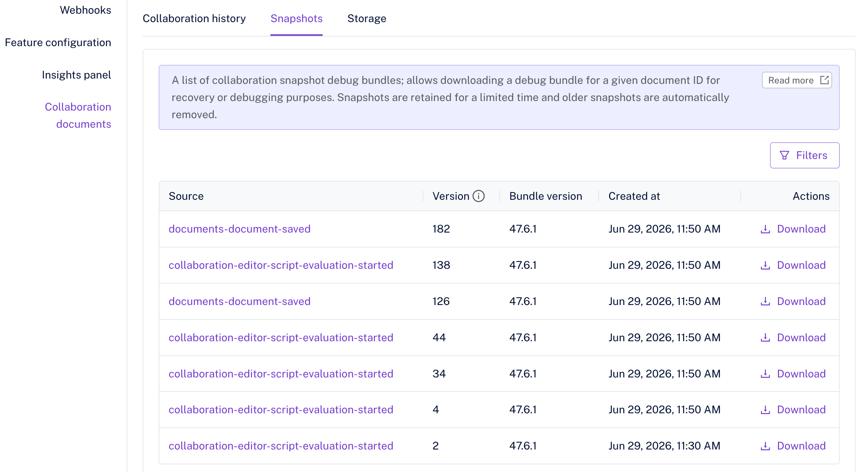The height and width of the screenshot is (472, 868).
Task: Click download icon for version 138 row
Action: [x=765, y=265]
